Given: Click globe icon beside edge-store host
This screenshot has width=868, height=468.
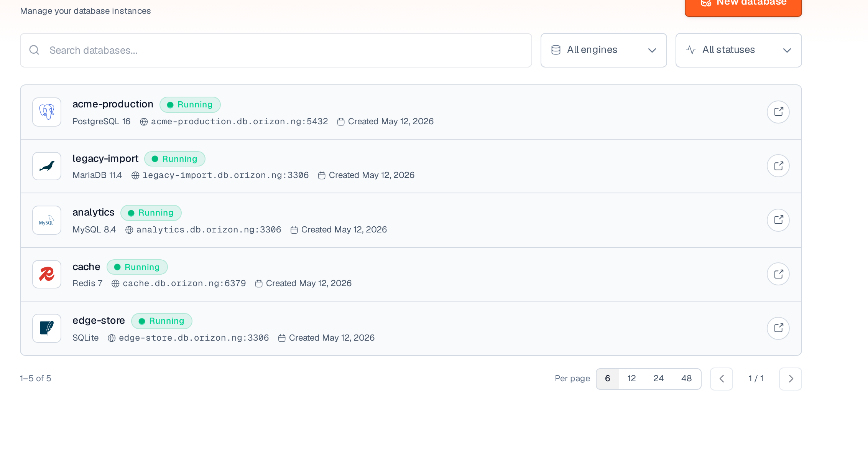Looking at the screenshot, I should [x=112, y=338].
